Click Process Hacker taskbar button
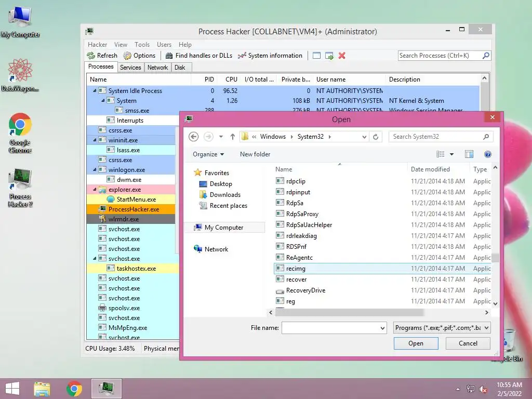This screenshot has height=399, width=532. pos(106,389)
